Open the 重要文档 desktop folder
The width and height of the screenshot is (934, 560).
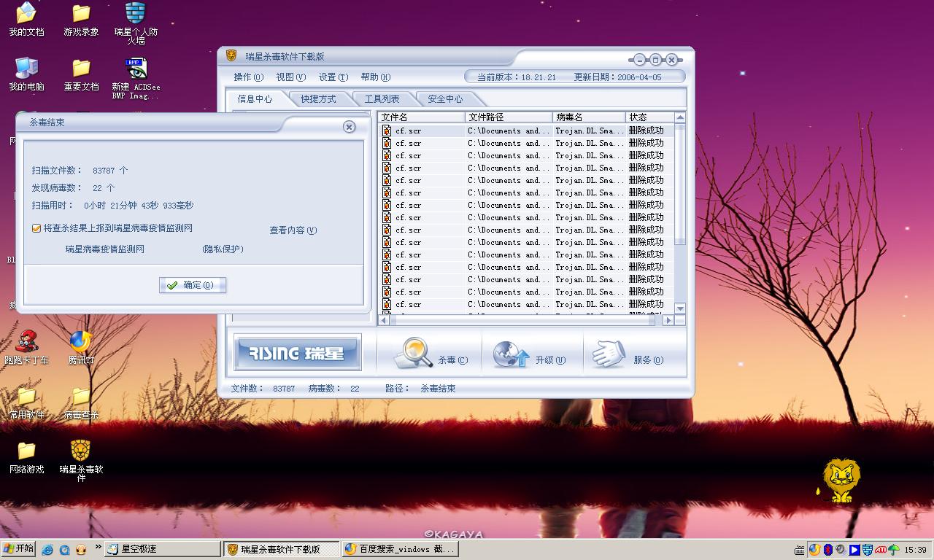[x=81, y=74]
